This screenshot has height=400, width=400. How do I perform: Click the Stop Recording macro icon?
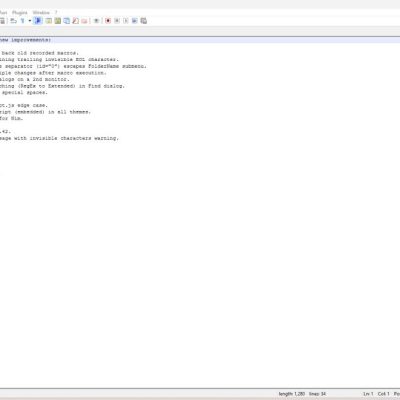117,21
